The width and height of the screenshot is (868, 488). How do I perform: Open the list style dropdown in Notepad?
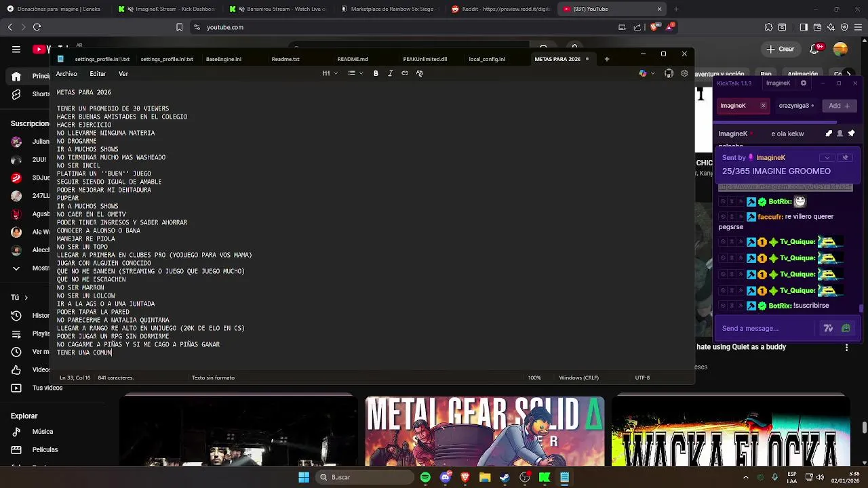355,73
